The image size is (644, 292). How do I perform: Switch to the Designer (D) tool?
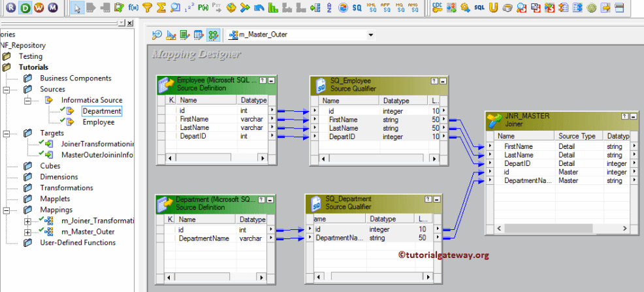coord(25,7)
